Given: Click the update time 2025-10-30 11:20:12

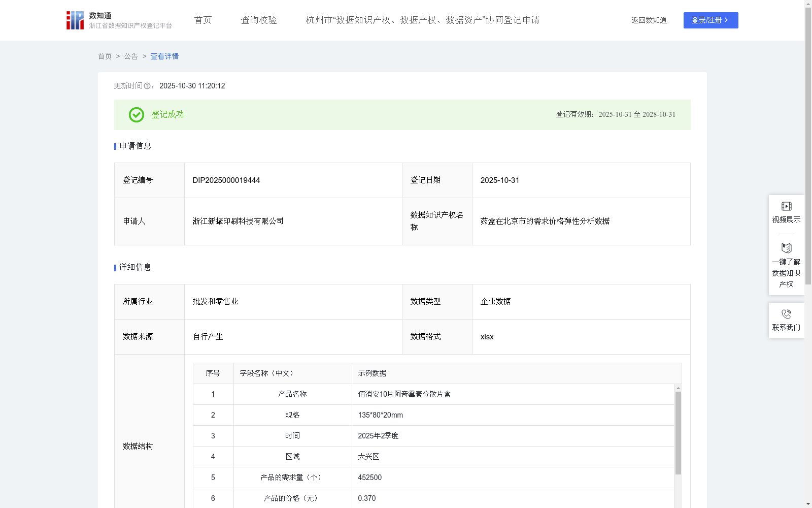Looking at the screenshot, I should pos(192,86).
